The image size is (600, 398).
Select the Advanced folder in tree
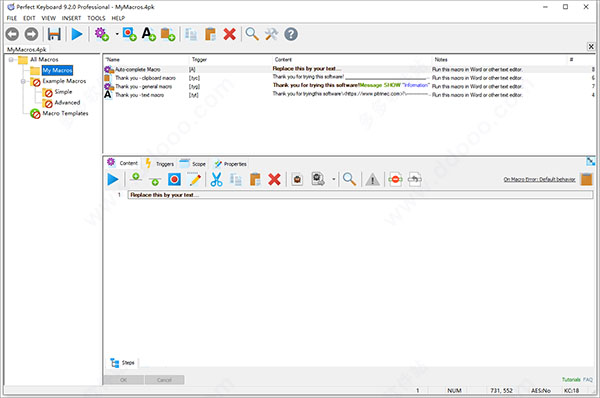[x=67, y=103]
